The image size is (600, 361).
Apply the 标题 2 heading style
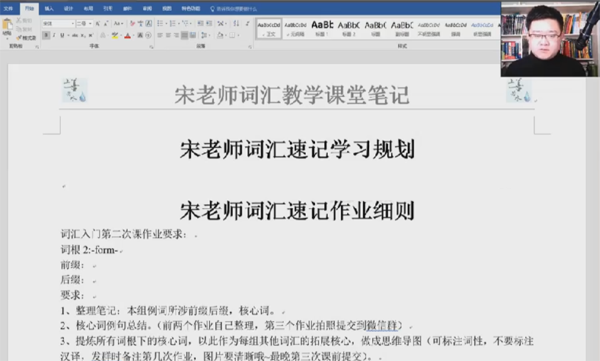pyautogui.click(x=349, y=29)
